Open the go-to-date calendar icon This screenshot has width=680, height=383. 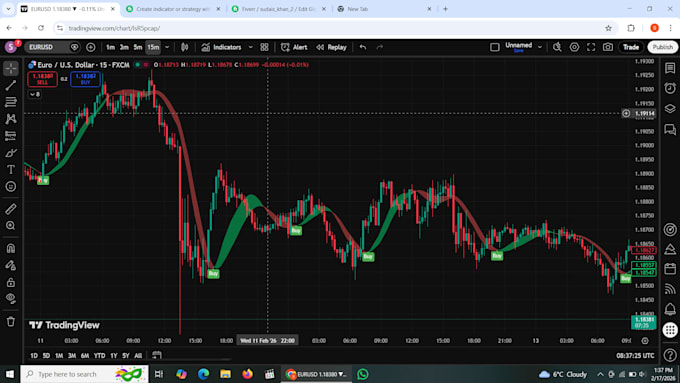pos(157,355)
